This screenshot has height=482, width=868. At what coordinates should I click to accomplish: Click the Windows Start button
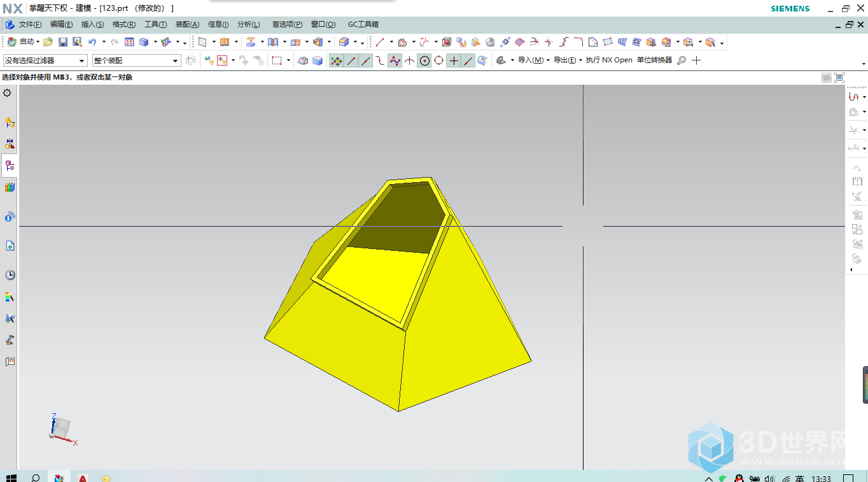11,478
